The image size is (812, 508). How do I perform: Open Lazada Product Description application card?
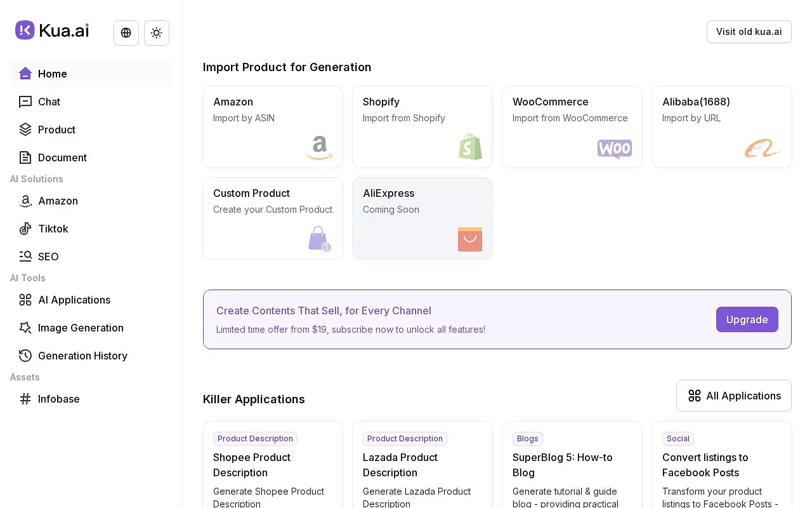point(422,465)
